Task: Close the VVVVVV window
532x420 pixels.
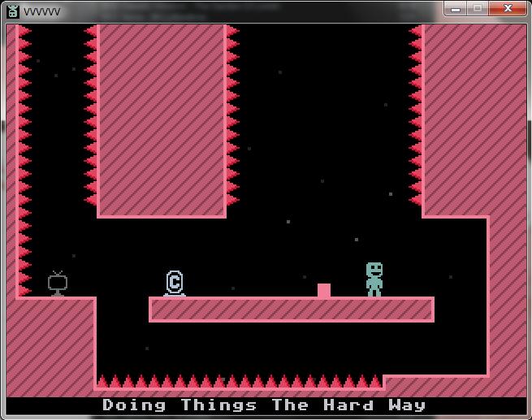Action: point(508,8)
